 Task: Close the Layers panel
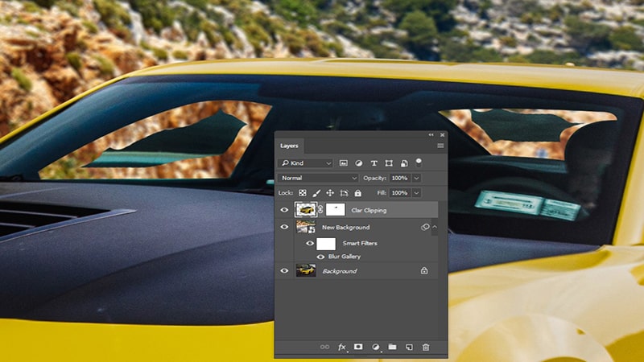coord(442,134)
